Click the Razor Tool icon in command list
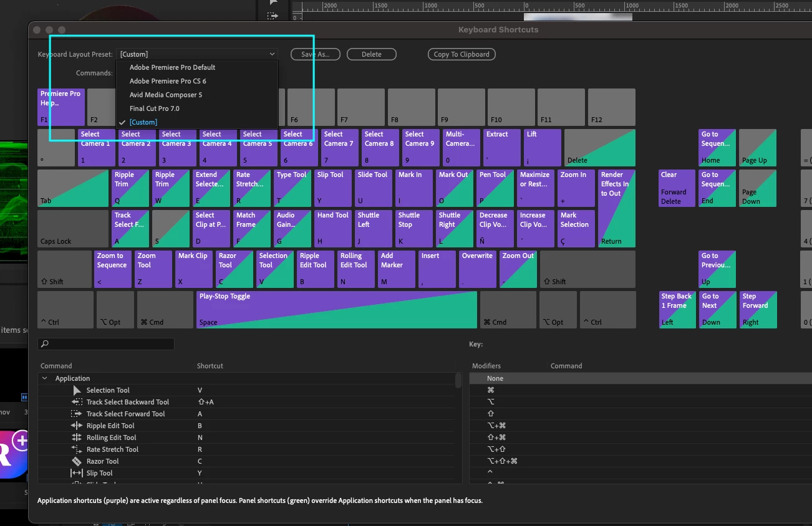 click(77, 461)
